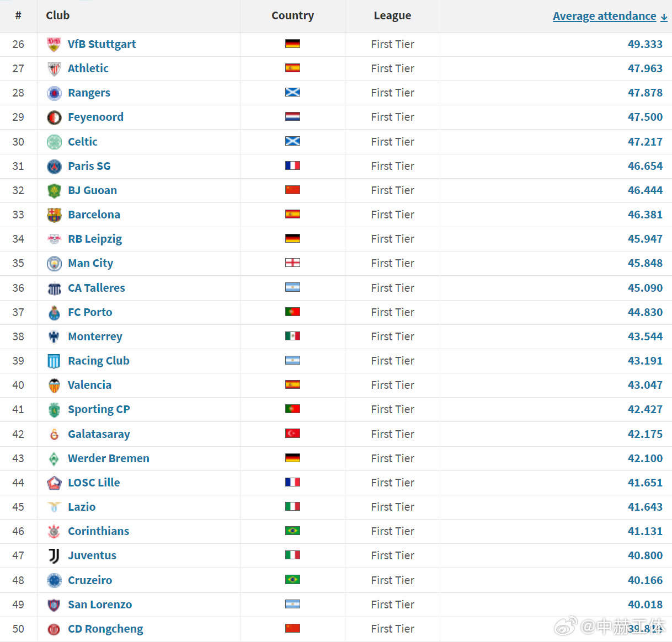The height and width of the screenshot is (642, 672).
Task: Click the Galatasaray club crest icon
Action: 54,435
